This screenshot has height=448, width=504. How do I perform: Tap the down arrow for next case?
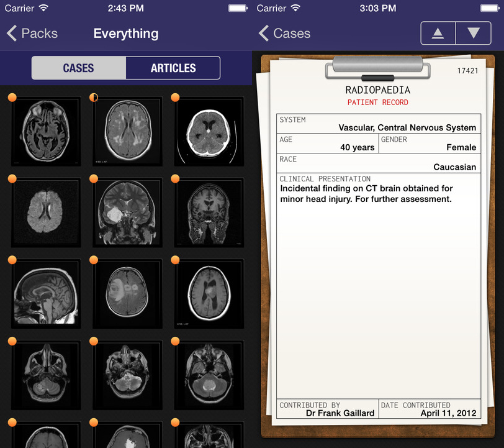(x=474, y=33)
